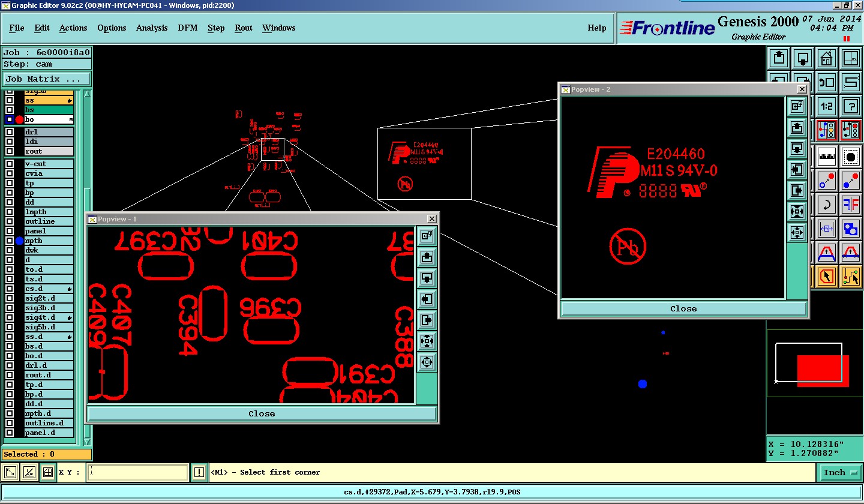Click the angle measure icon at bottom-left
This screenshot has height=504, width=864.
tap(29, 473)
